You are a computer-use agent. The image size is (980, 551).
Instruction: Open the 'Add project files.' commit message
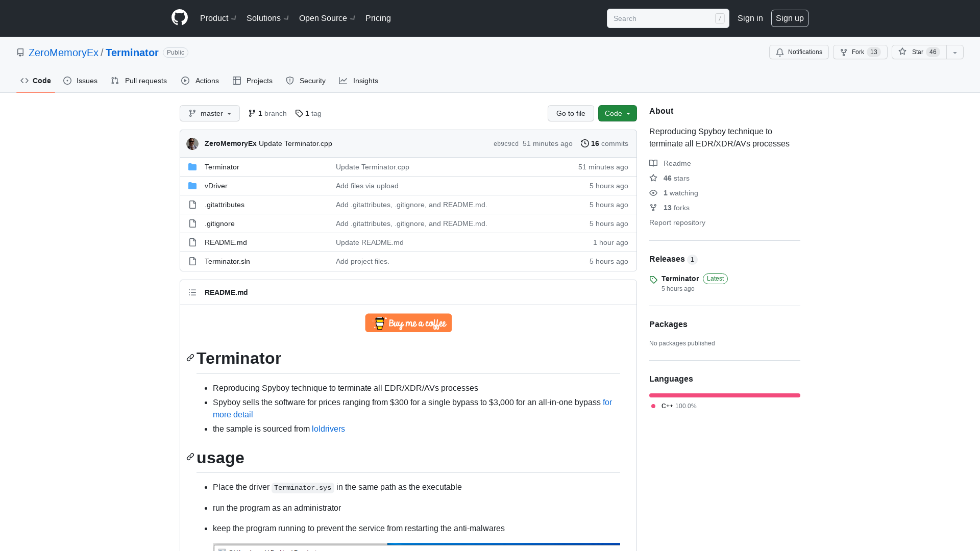click(x=362, y=261)
